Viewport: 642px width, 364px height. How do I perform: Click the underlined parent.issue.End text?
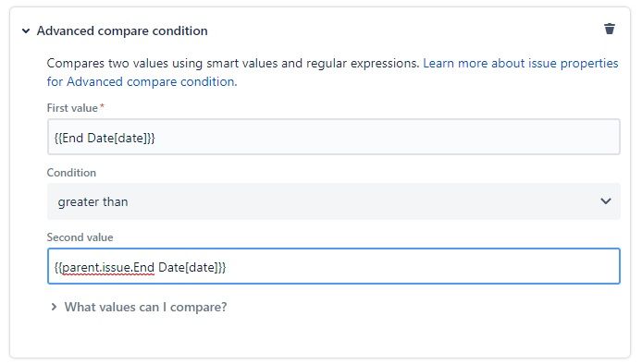click(108, 268)
